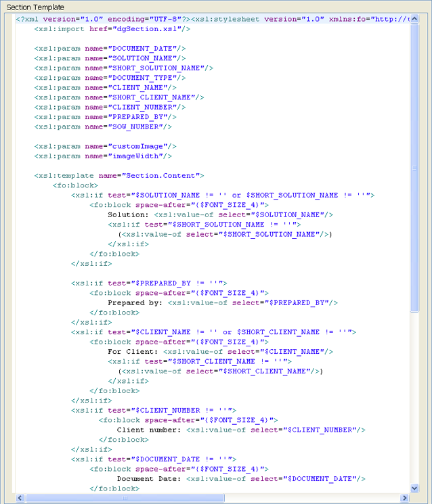Click the inner test $SHORT_CLIENT_NAME if line
Image resolution: width=432 pixels, height=504 pixels.
tap(200, 361)
